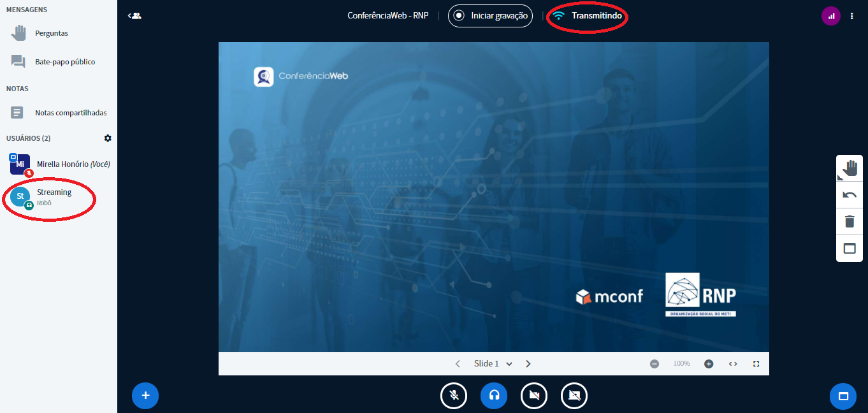The width and height of the screenshot is (868, 413).
Task: Unmute the microphone
Action: 454,396
